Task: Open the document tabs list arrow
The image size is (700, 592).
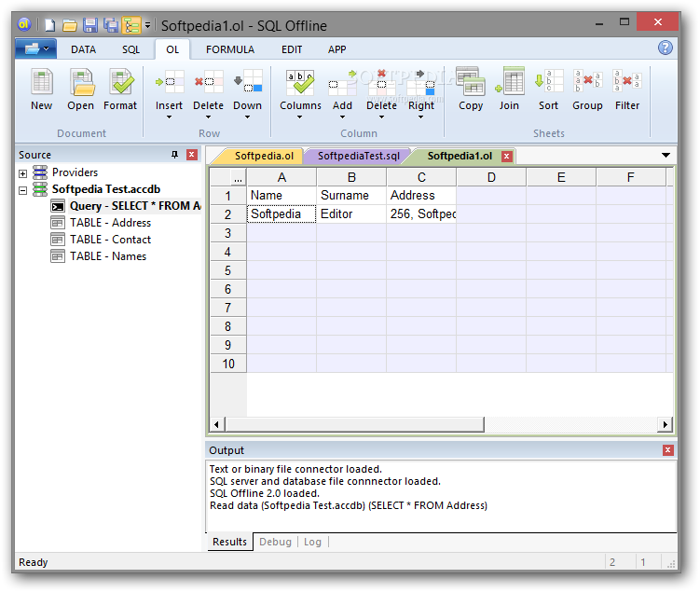Action: 666,156
